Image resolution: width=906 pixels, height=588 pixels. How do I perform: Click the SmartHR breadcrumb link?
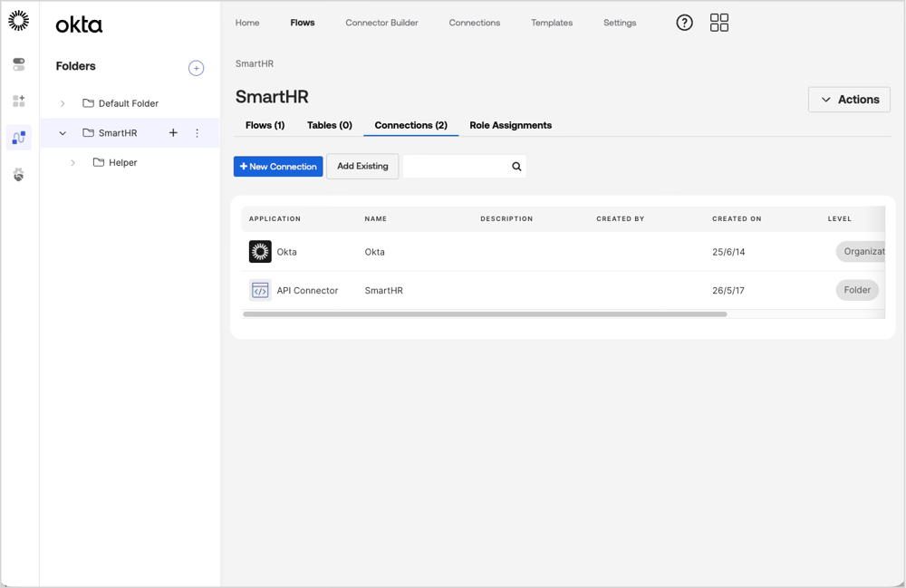click(255, 63)
